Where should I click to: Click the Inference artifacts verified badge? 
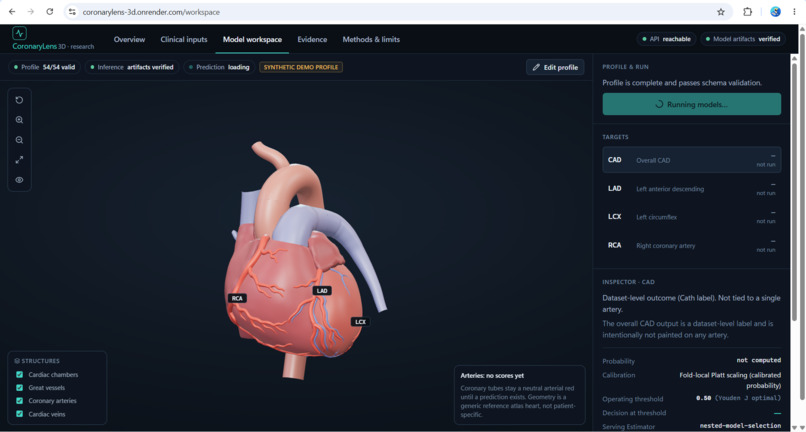tap(132, 67)
